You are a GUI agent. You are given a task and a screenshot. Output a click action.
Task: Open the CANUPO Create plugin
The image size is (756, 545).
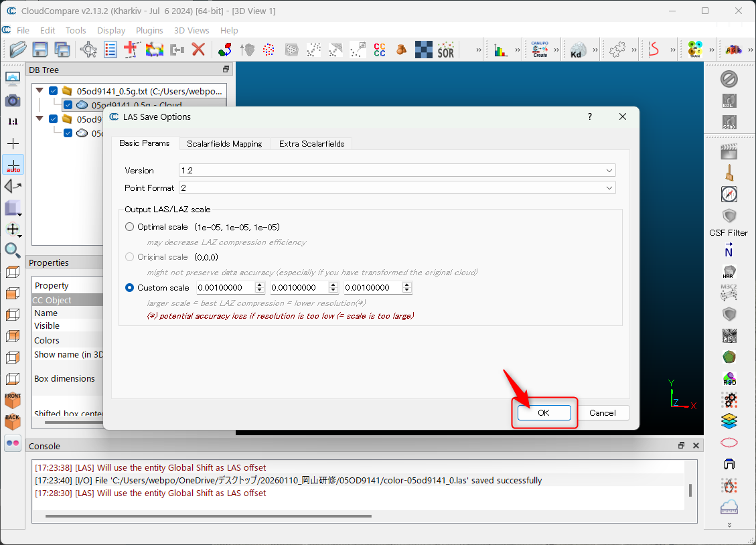click(539, 50)
